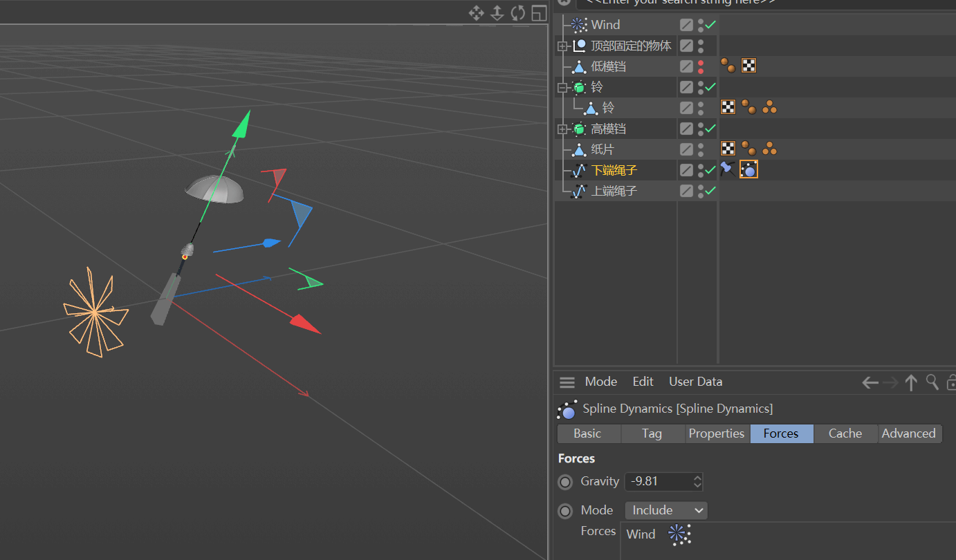The height and width of the screenshot is (560, 956).
Task: Click the large green Y axis arrow
Action: (x=241, y=124)
